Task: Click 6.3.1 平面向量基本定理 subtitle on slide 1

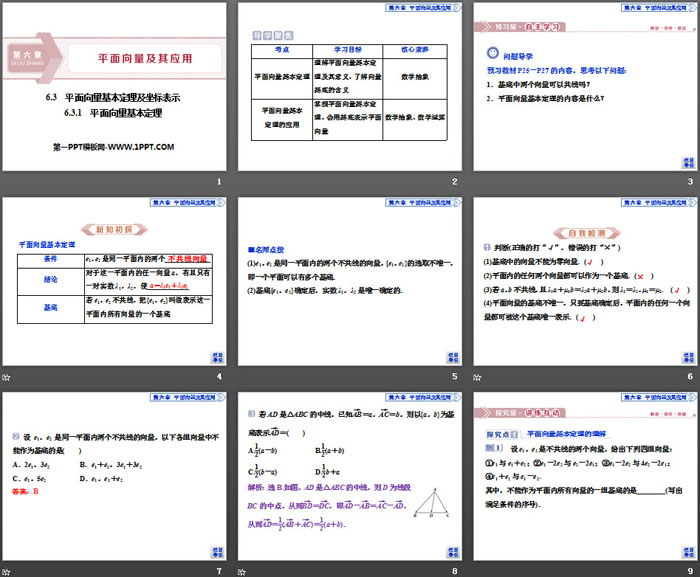Action: coord(113,113)
